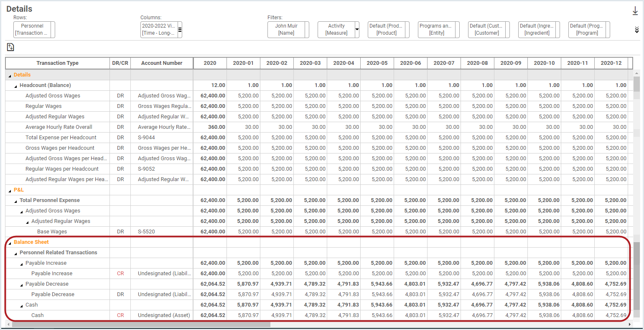The height and width of the screenshot is (330, 644).
Task: Click the Transaction Type column header
Action: coord(58,63)
